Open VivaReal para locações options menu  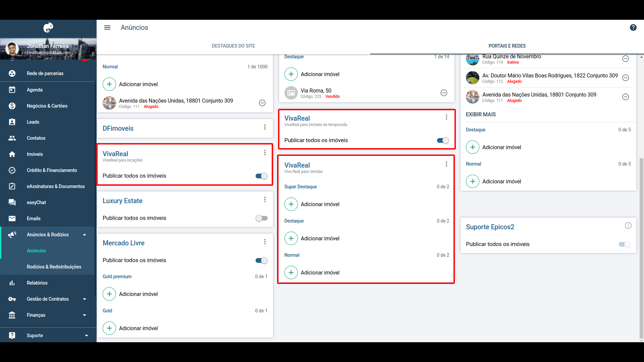265,153
